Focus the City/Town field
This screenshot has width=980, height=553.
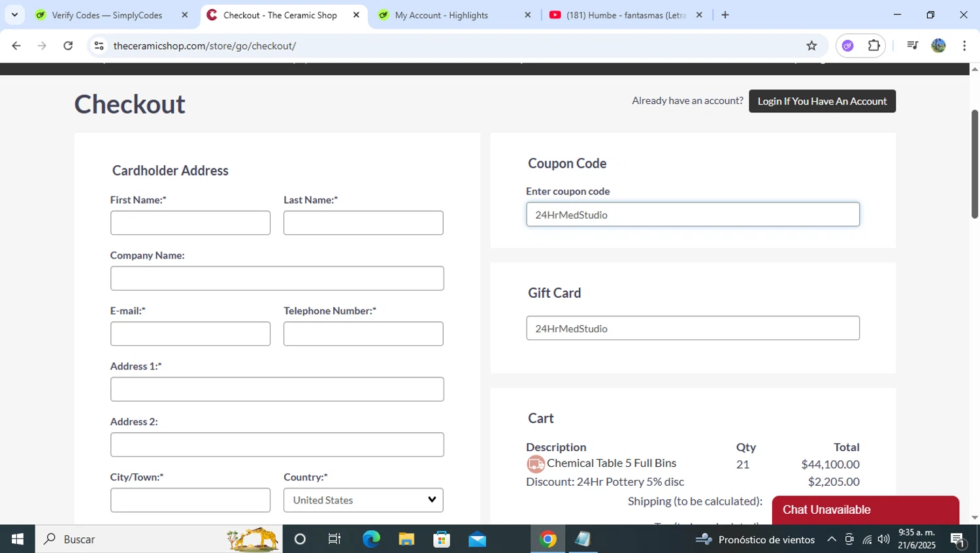point(190,500)
